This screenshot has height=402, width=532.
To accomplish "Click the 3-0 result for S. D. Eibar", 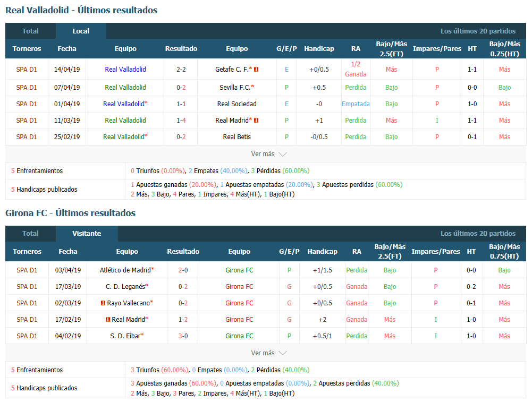I will [x=183, y=336].
